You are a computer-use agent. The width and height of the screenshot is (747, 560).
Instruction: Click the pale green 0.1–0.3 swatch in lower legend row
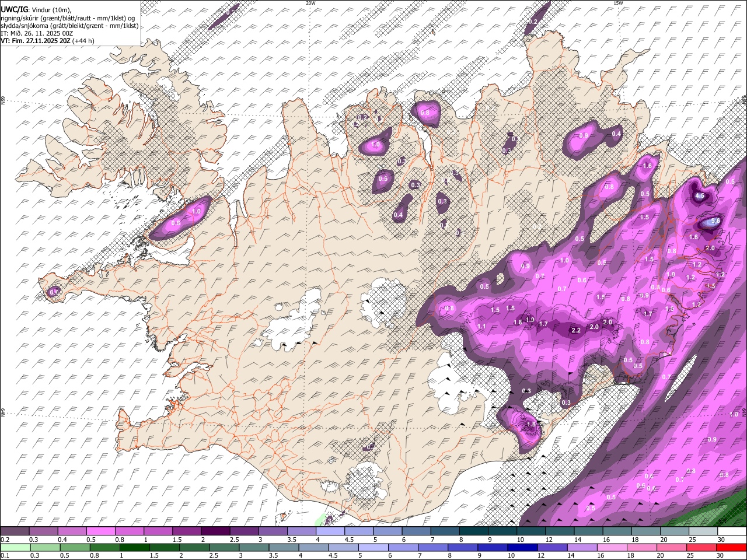tap(15, 547)
